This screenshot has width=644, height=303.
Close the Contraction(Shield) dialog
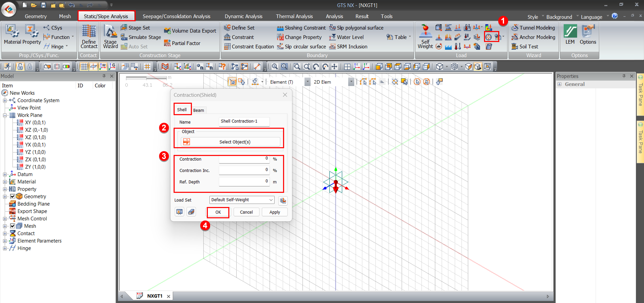[285, 95]
